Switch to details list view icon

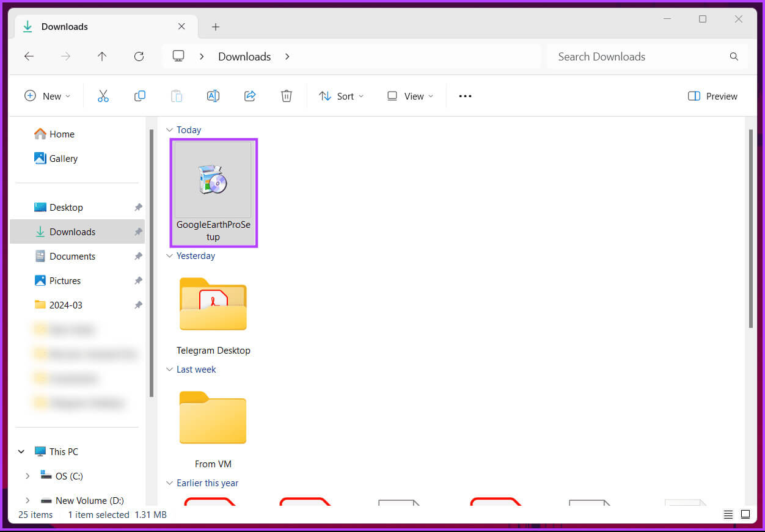(x=728, y=514)
